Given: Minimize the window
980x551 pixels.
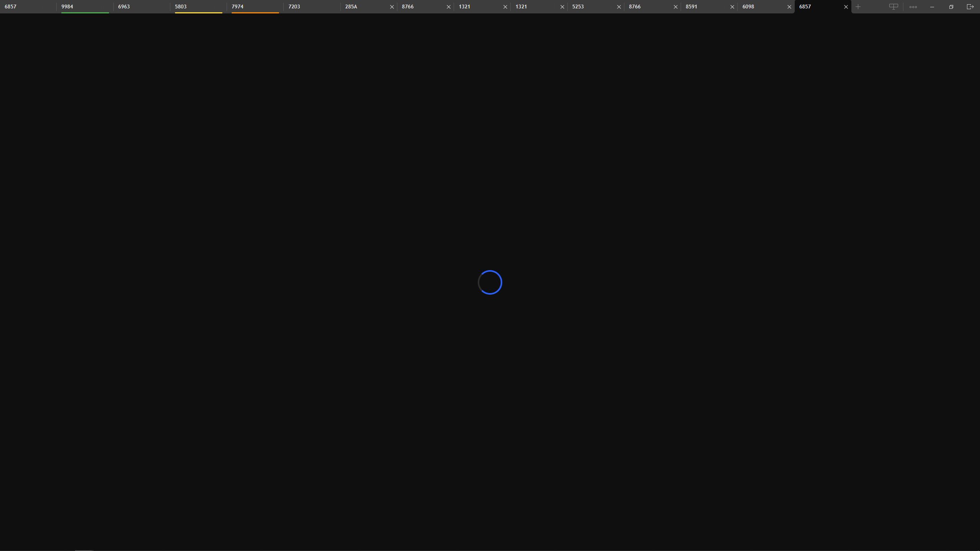Looking at the screenshot, I should (932, 7).
